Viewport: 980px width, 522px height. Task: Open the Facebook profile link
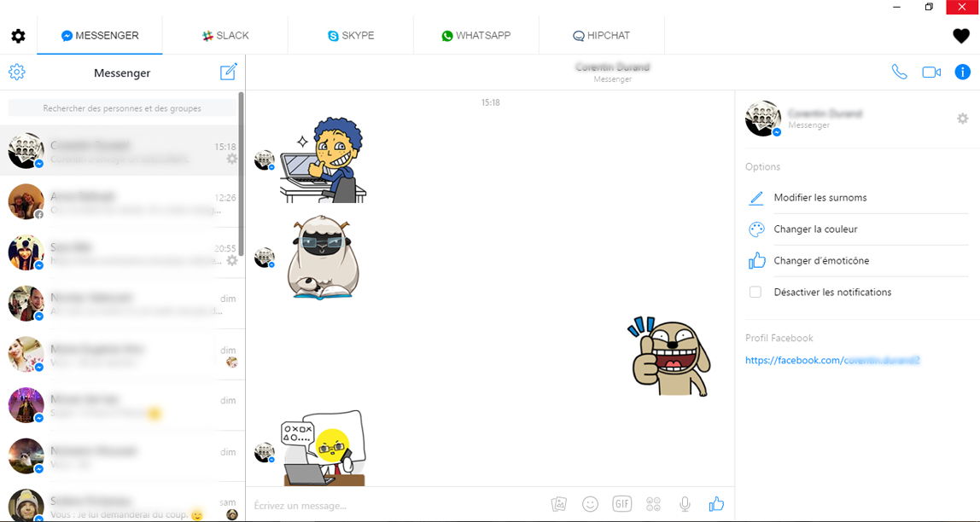(832, 360)
